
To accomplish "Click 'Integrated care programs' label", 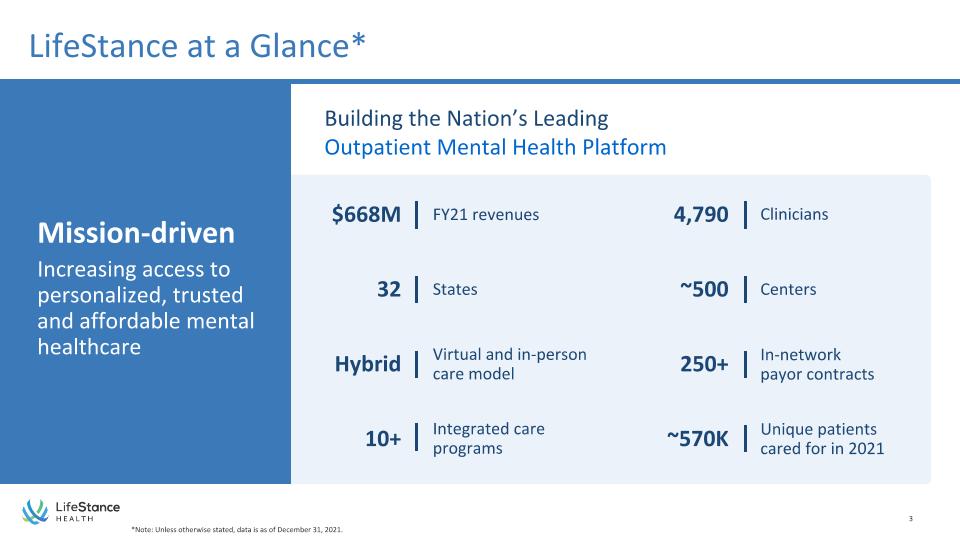I will tap(488, 438).
